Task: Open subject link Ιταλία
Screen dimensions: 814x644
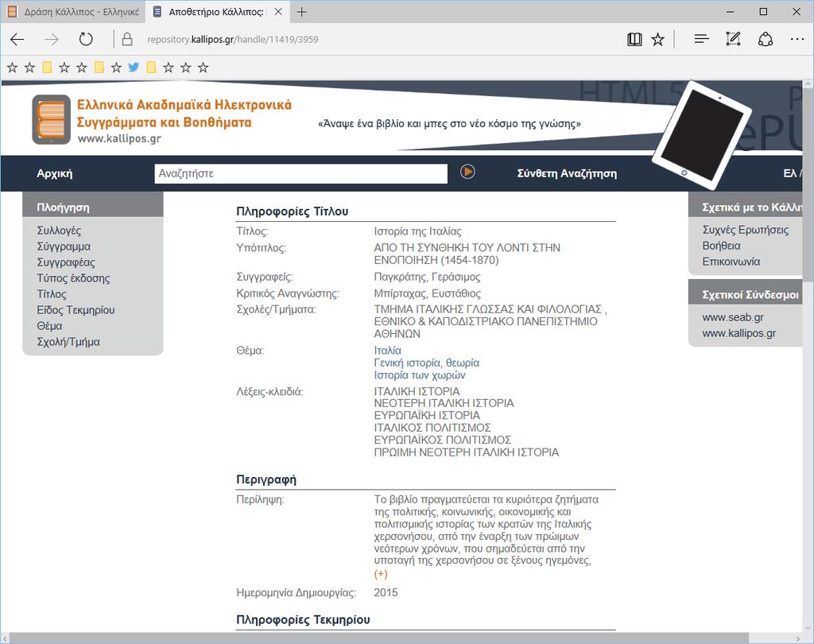Action: tap(387, 351)
